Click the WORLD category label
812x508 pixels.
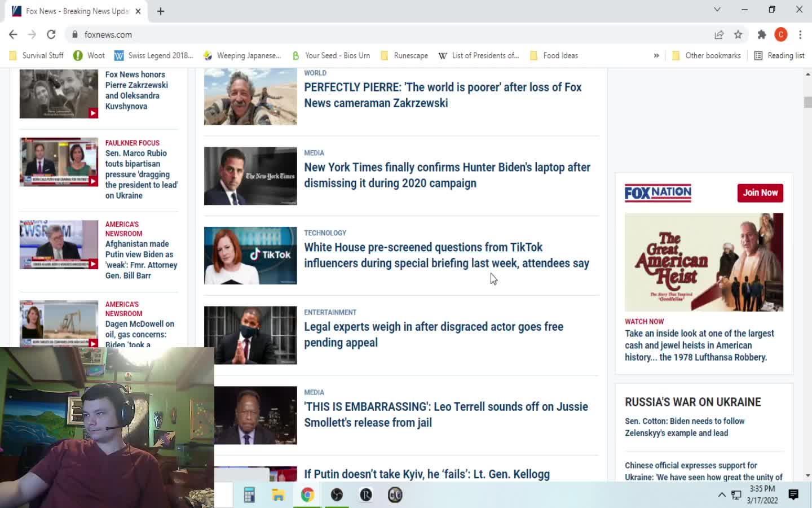(315, 73)
